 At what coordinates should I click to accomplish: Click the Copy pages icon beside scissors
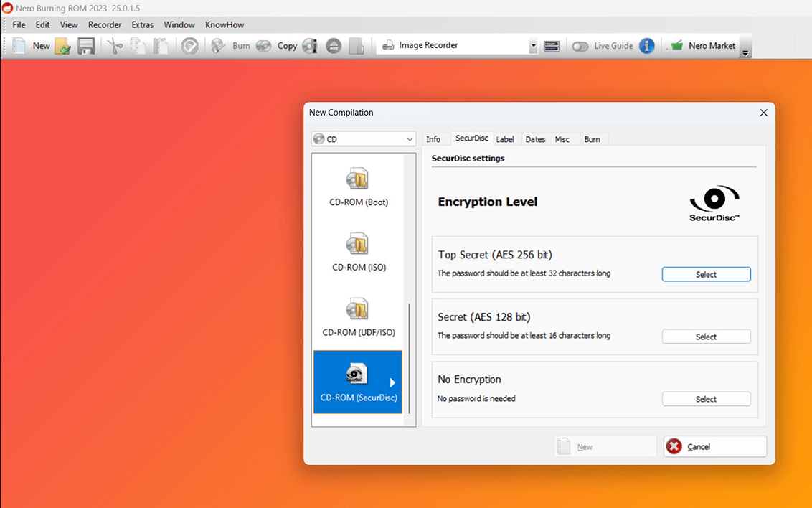(138, 46)
